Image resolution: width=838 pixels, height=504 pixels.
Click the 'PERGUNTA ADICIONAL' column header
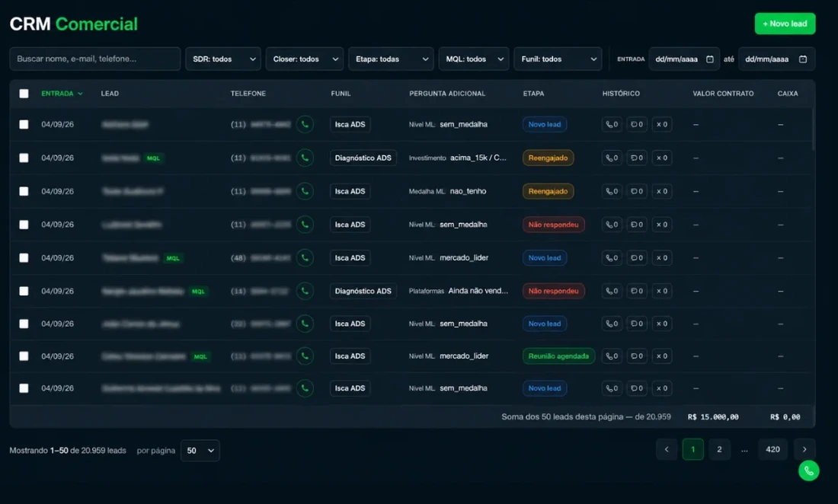pyautogui.click(x=447, y=94)
